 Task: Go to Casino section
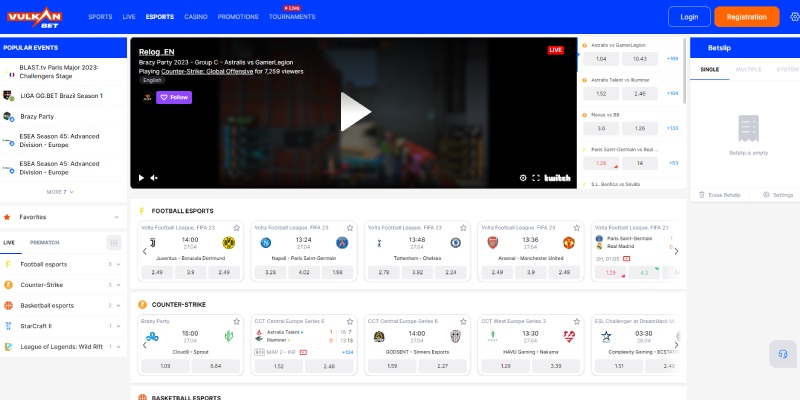tap(196, 17)
